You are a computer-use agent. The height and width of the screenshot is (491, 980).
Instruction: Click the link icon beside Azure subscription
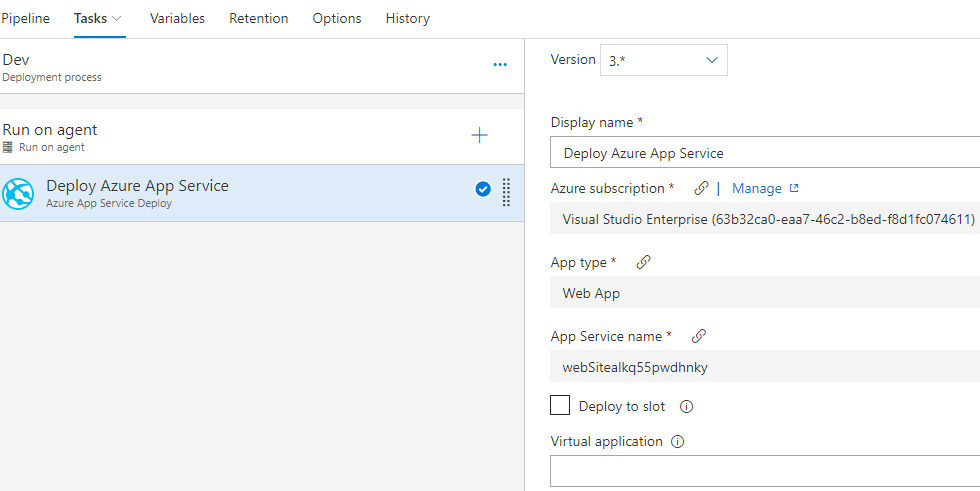702,188
